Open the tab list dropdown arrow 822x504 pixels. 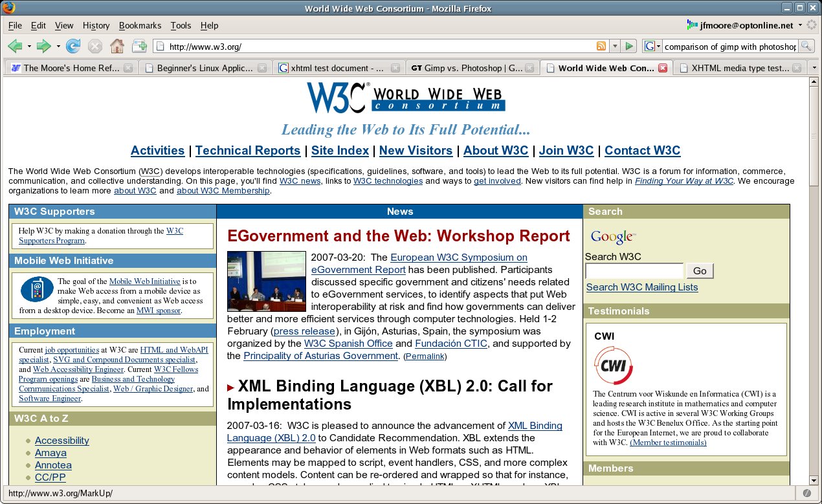pos(814,68)
